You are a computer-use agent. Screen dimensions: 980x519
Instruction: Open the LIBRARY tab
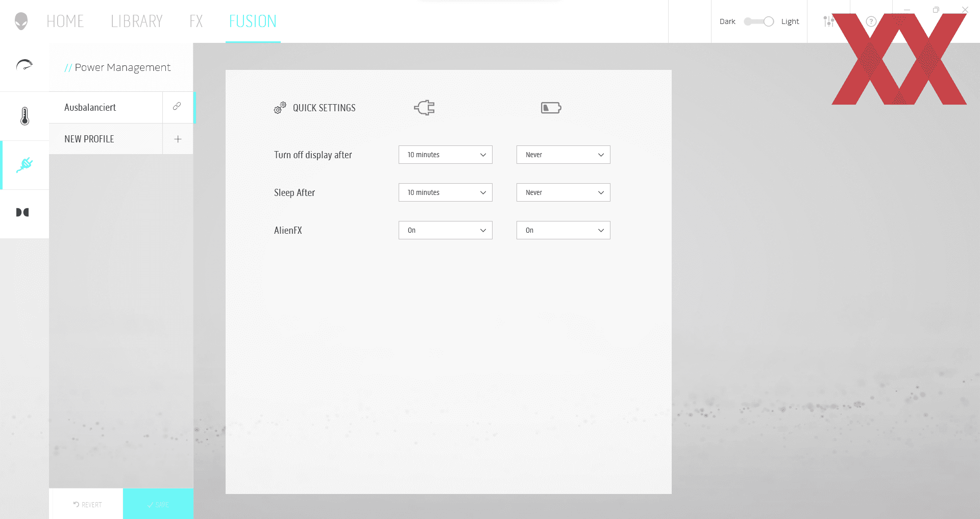[x=137, y=21]
